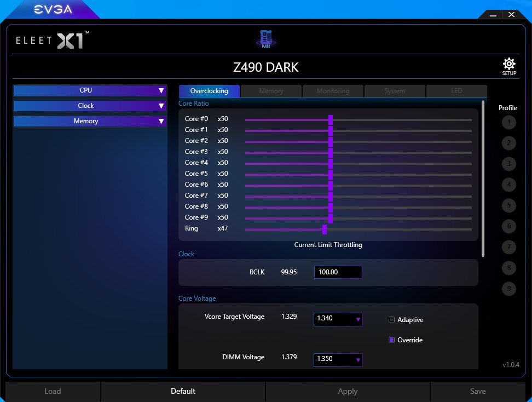Click the BCLK reading 99.95
The image size is (532, 402).
289,272
